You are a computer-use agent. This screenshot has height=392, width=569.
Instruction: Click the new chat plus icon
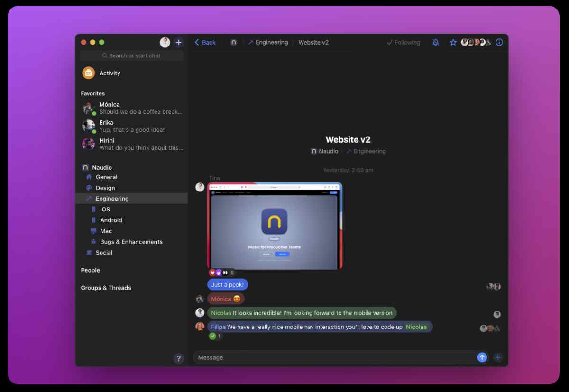[x=179, y=43]
